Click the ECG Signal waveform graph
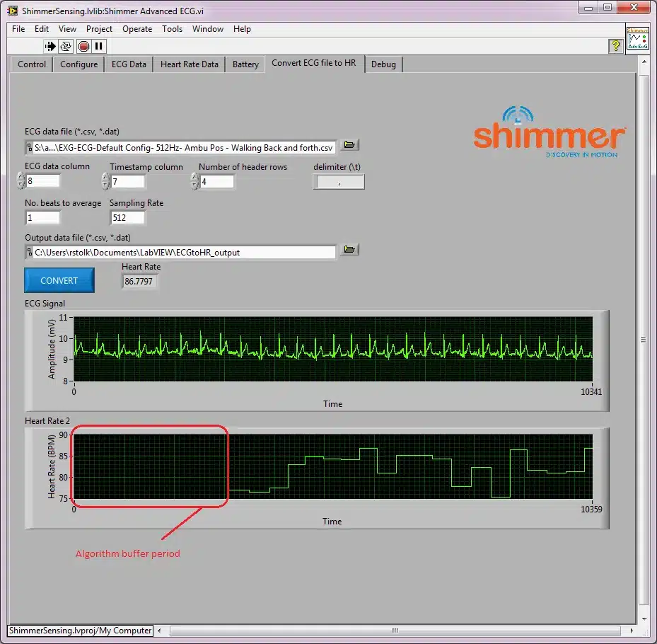 pos(333,349)
